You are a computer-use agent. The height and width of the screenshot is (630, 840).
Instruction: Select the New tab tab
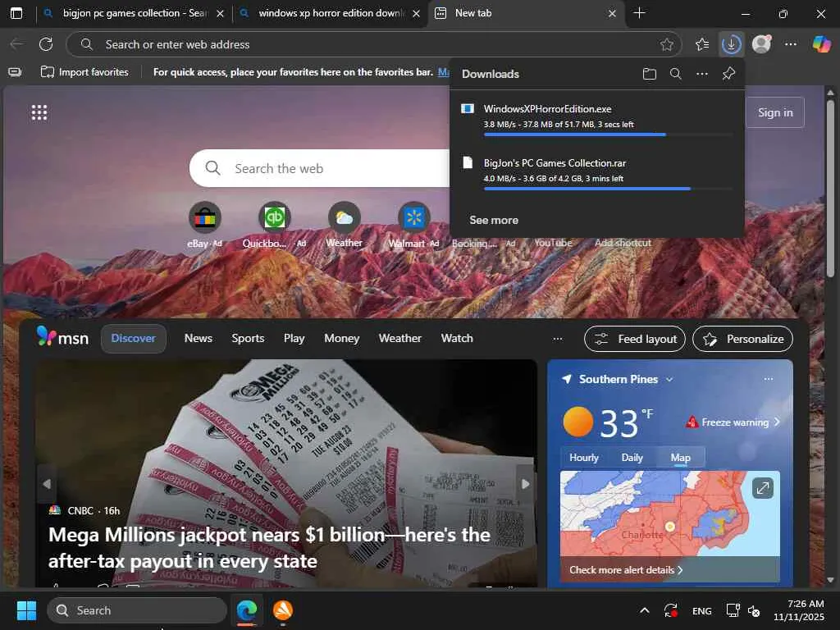click(x=527, y=13)
